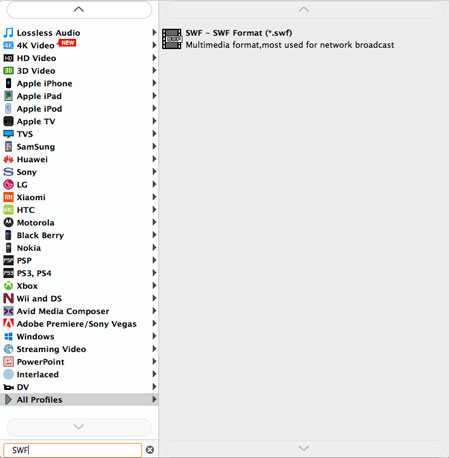Click the 4K Video category icon
The height and width of the screenshot is (458, 449).
8,45
